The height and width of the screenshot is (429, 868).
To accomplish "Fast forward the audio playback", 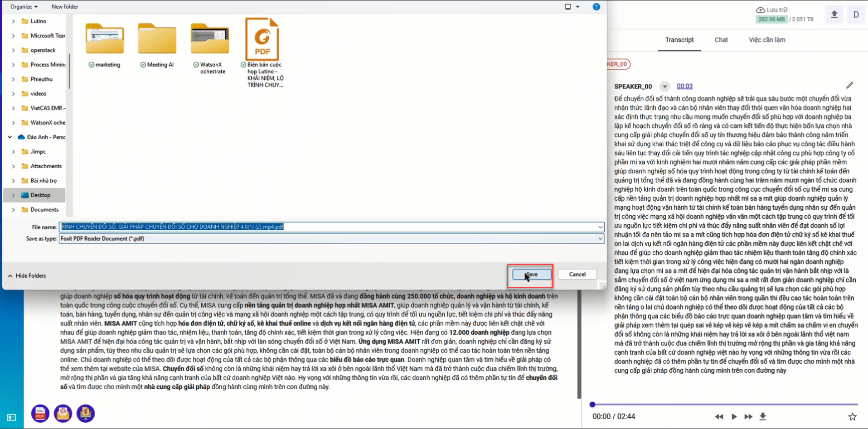I will point(748,417).
